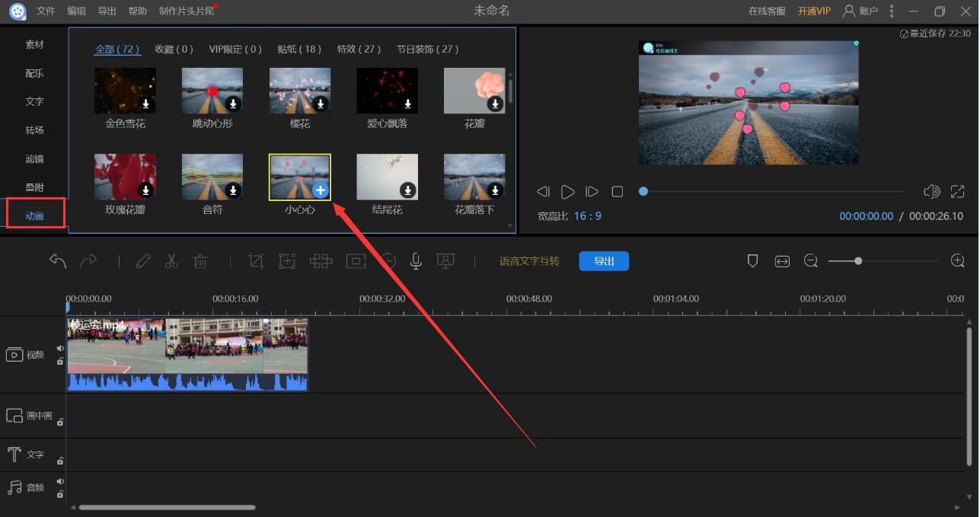Image resolution: width=980 pixels, height=517 pixels.
Task: Toggle the lock on the 画中画 track
Action: coord(60,421)
